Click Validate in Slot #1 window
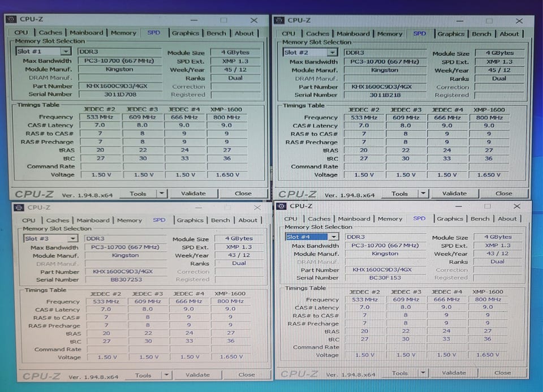543x392 pixels. [x=193, y=193]
